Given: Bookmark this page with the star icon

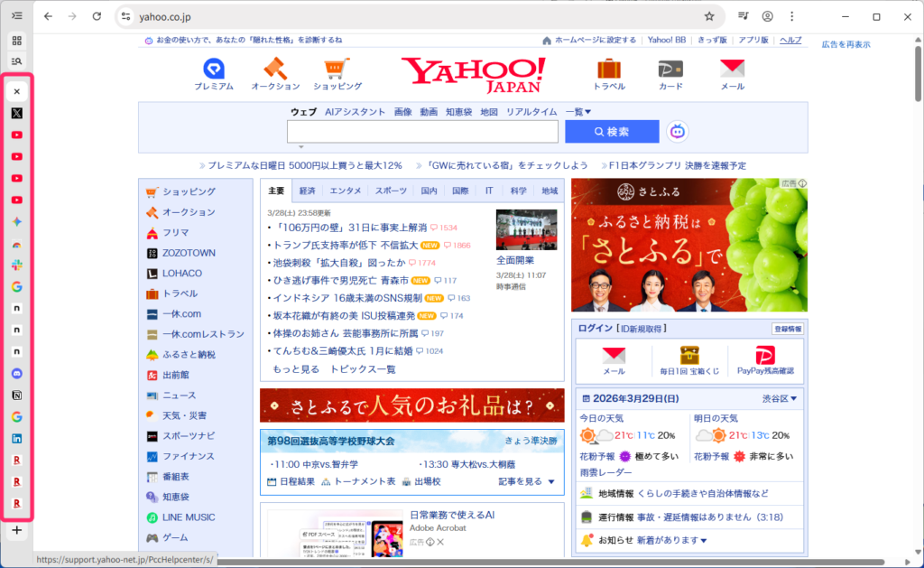Looking at the screenshot, I should pos(709,16).
